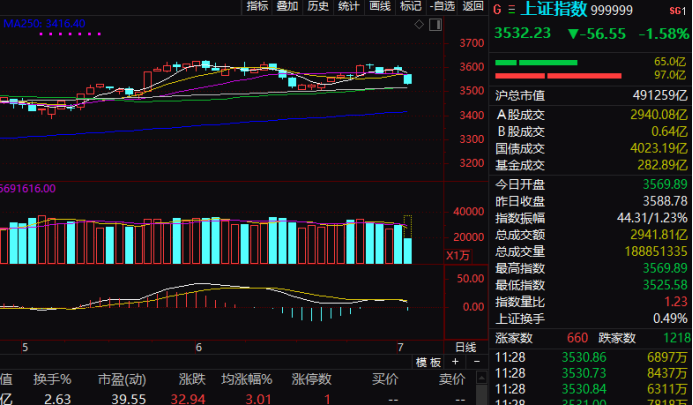The height and width of the screenshot is (405, 693).
Task: Click the red 97.0亿 bar
Action: coord(558,76)
